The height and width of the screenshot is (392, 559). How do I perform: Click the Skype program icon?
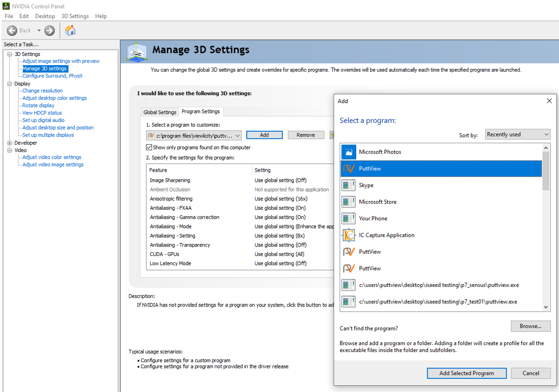click(349, 185)
